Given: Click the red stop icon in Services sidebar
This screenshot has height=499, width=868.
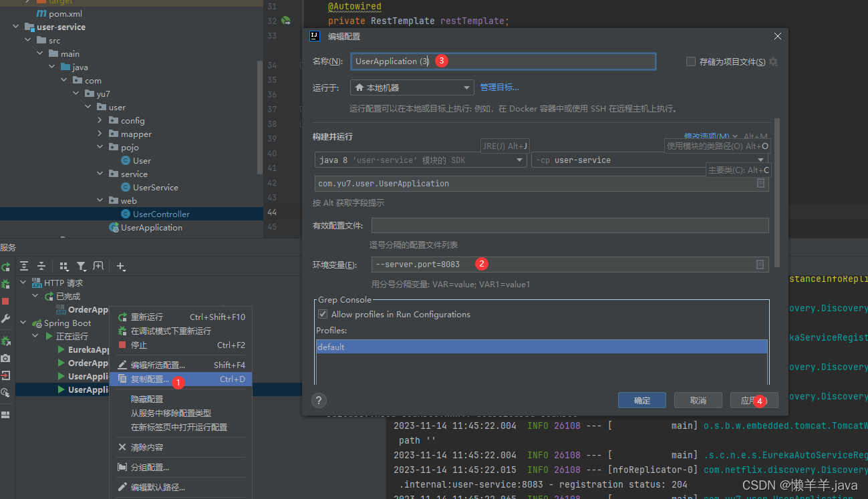Looking at the screenshot, I should coord(5,301).
